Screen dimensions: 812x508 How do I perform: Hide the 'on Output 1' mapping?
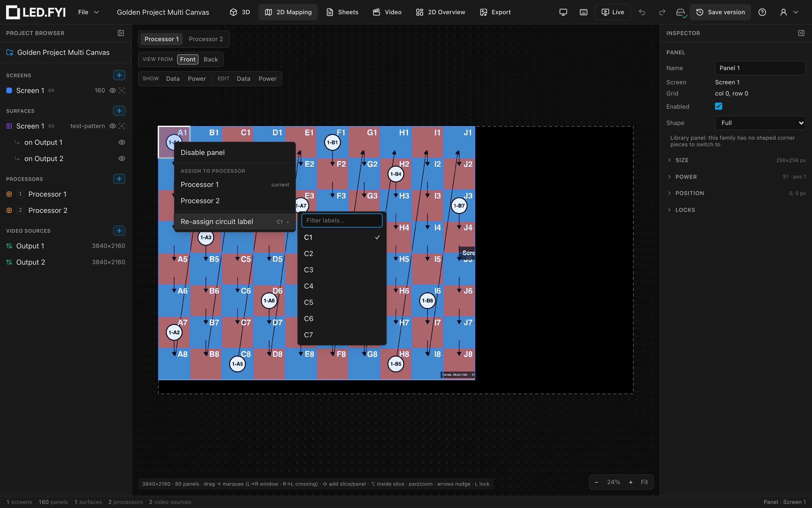(122, 142)
